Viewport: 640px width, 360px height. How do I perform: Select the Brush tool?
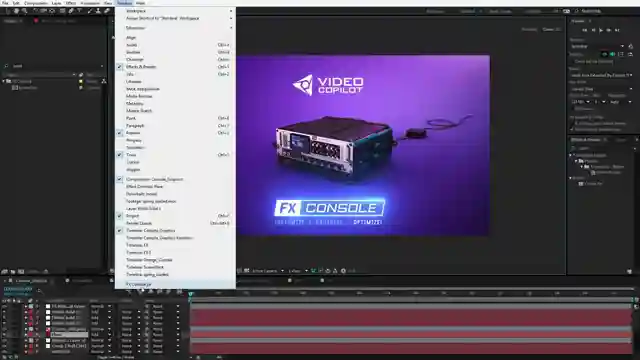tap(90, 11)
